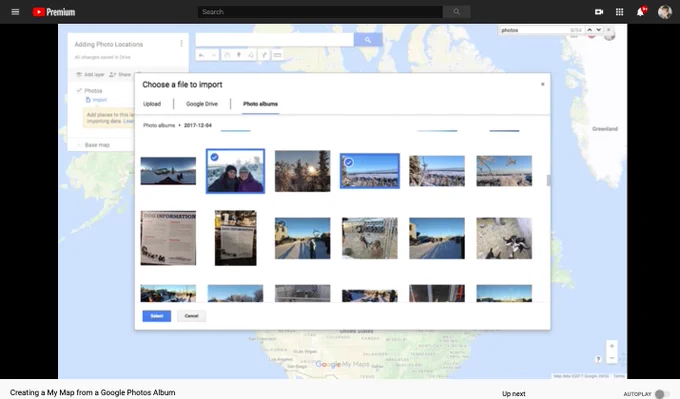The height and width of the screenshot is (399, 680).
Task: Select the add directions tool
Action: point(264,55)
